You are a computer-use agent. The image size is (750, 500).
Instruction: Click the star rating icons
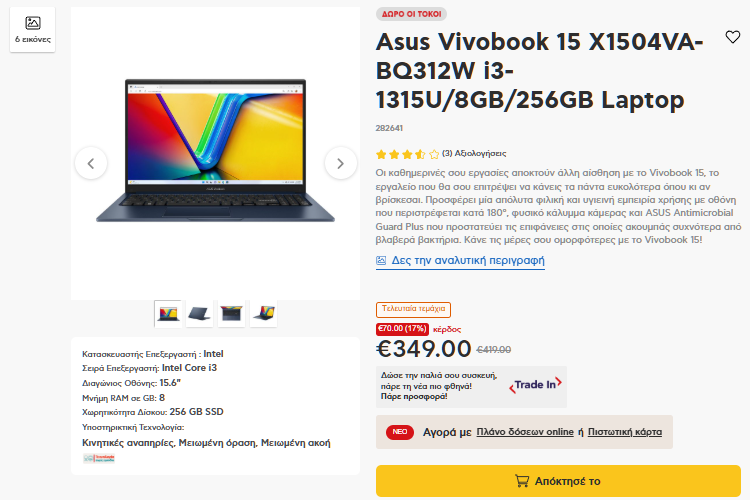[407, 154]
